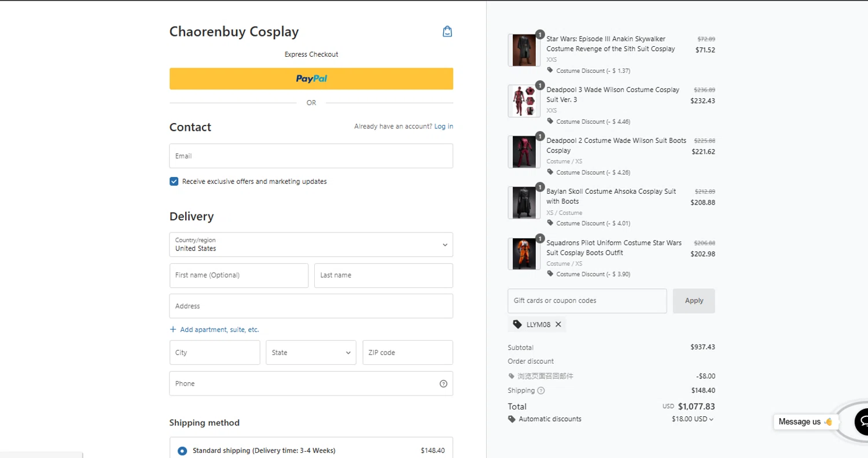
Task: Remove the LLYM08 coupon code
Action: 558,324
